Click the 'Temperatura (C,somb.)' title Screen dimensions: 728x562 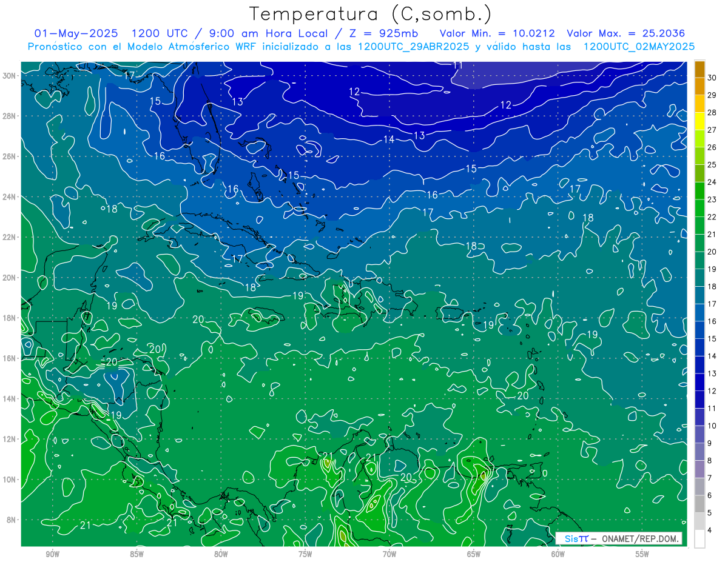click(370, 14)
